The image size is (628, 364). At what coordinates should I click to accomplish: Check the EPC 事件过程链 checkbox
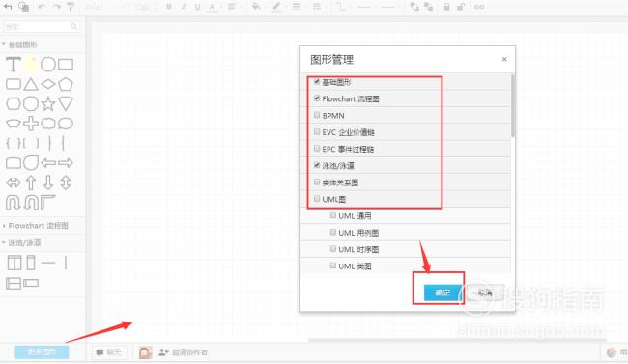coord(317,149)
